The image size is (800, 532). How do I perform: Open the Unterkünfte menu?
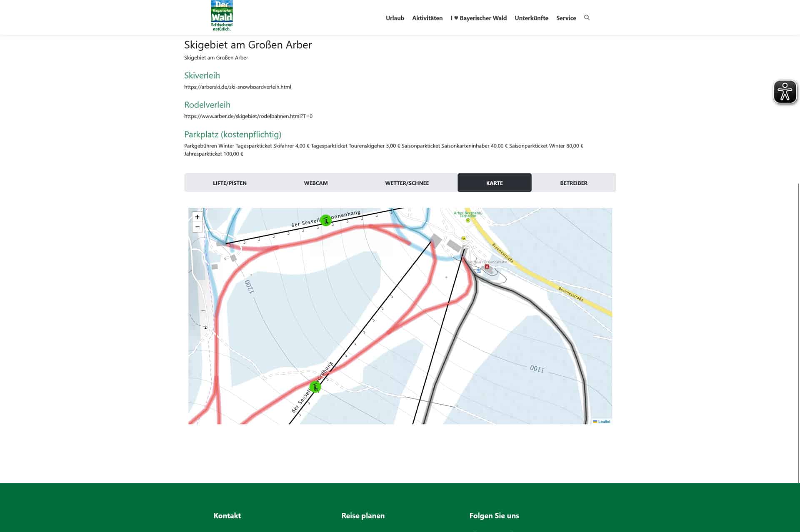(531, 18)
